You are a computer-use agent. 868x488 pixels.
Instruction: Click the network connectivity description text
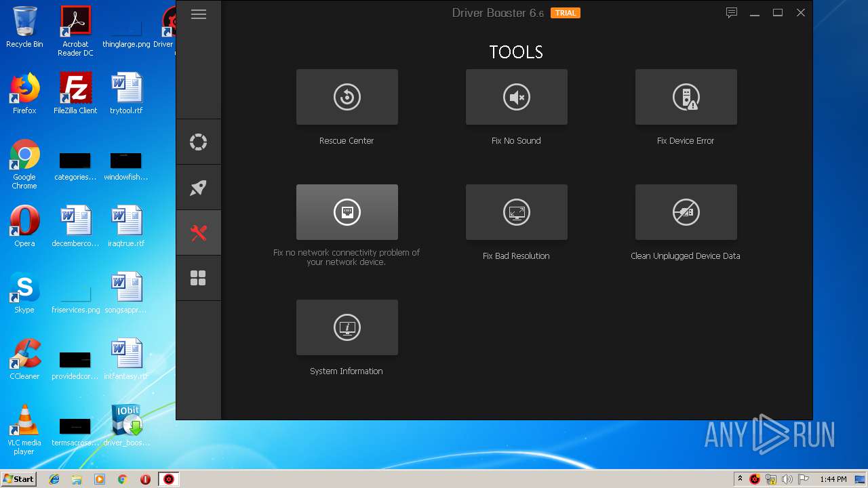pyautogui.click(x=347, y=257)
